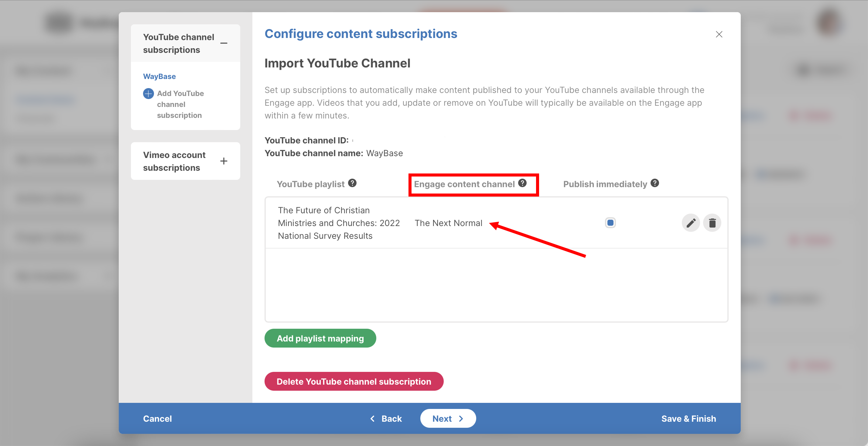Viewport: 868px width, 446px height.
Task: Click the YouTube channel name WayBase value
Action: point(384,153)
